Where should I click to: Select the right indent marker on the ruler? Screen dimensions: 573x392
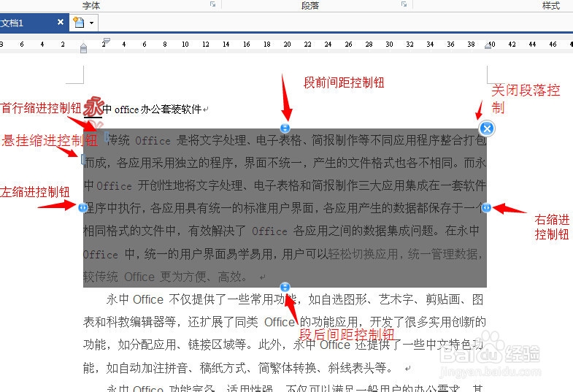point(488,46)
